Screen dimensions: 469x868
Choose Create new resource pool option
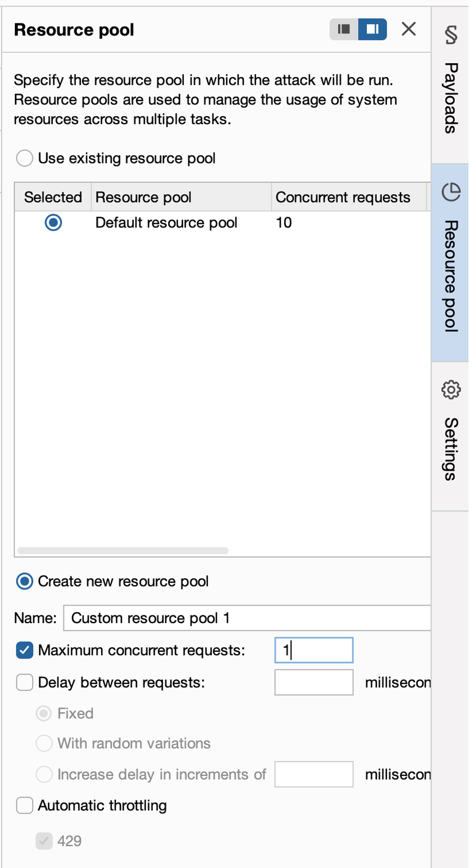tap(25, 581)
